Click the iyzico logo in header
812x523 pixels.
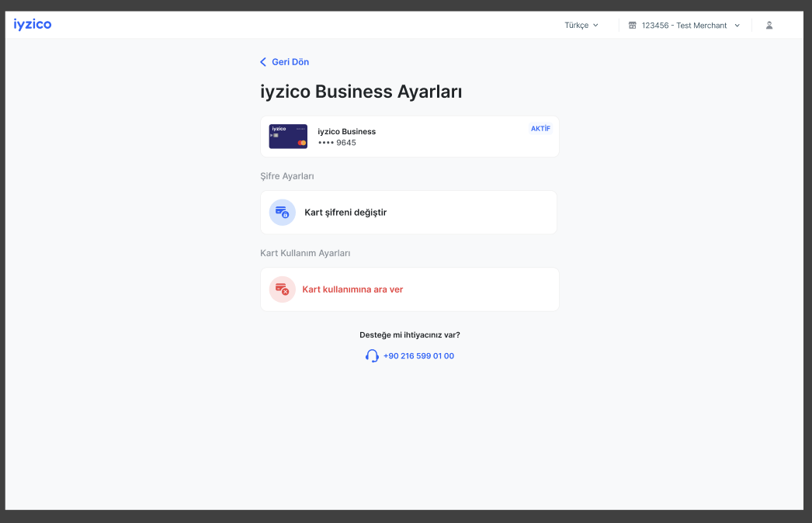pos(32,24)
